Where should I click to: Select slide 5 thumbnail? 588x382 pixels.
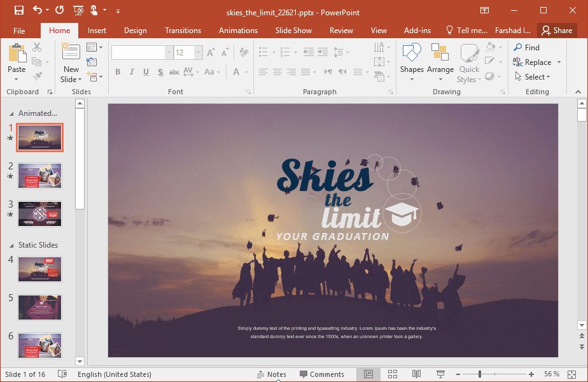[x=39, y=308]
